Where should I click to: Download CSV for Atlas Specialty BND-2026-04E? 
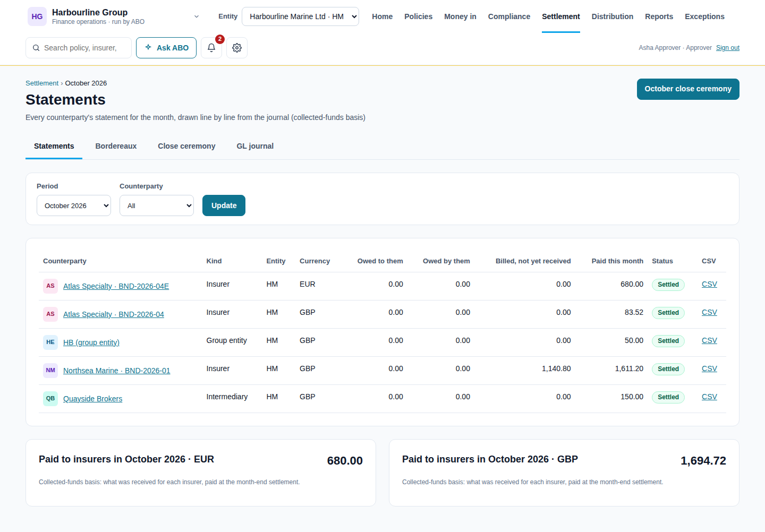[x=709, y=285]
